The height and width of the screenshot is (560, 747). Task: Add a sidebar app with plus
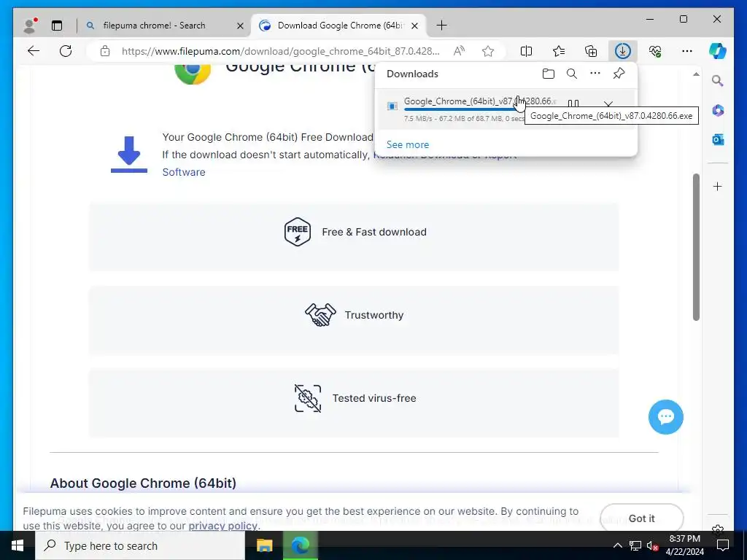[x=718, y=186]
